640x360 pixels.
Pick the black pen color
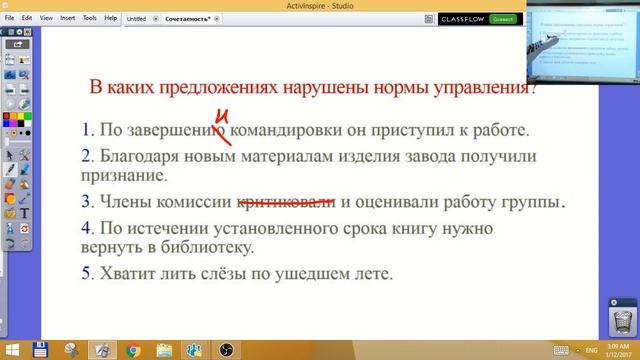point(21,123)
